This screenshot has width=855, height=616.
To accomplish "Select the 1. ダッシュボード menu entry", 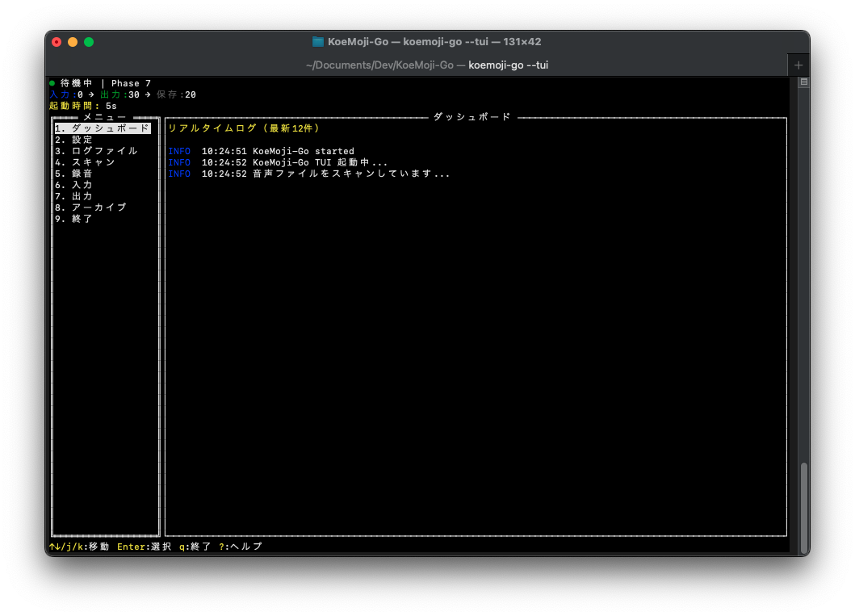I will 103,128.
